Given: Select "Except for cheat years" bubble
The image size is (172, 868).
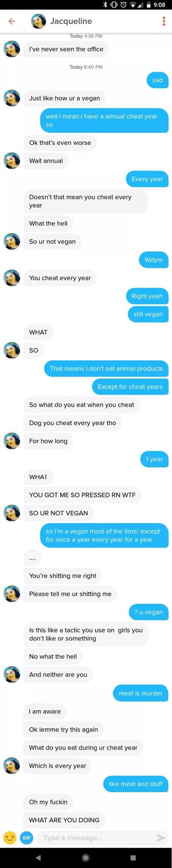Looking at the screenshot, I should click(130, 387).
